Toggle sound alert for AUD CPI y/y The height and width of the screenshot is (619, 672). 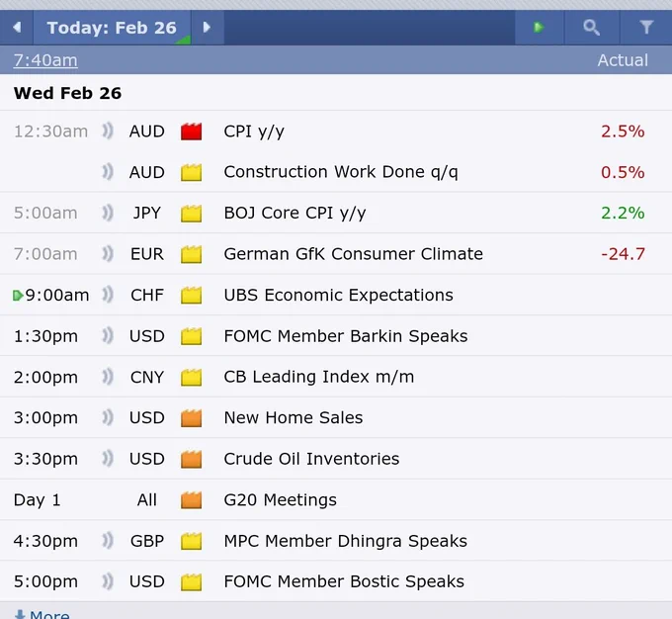click(x=108, y=131)
